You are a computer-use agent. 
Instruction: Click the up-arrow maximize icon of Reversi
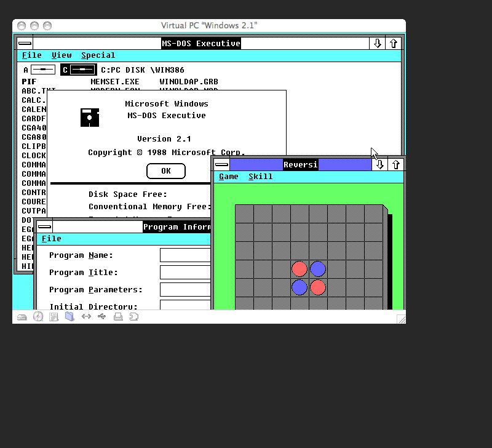(x=396, y=164)
